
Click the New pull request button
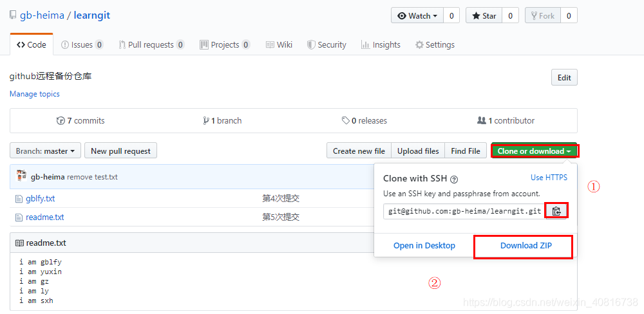point(121,151)
